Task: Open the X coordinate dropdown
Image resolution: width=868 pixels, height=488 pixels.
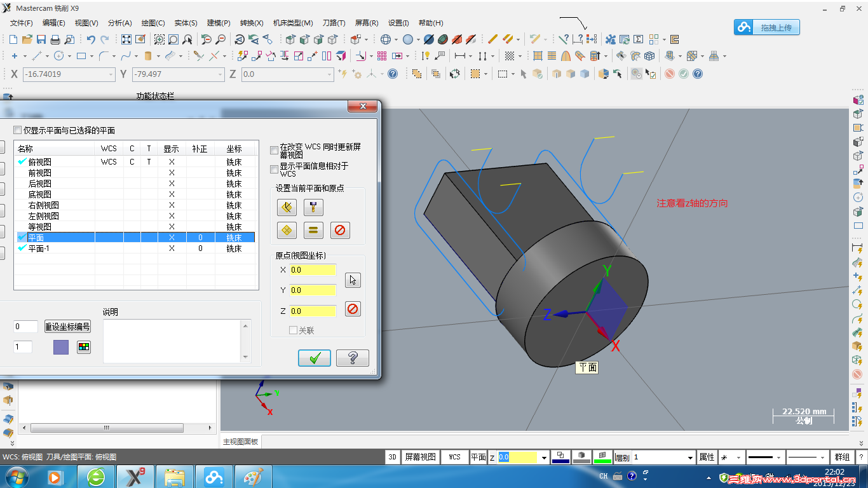Action: [x=111, y=74]
